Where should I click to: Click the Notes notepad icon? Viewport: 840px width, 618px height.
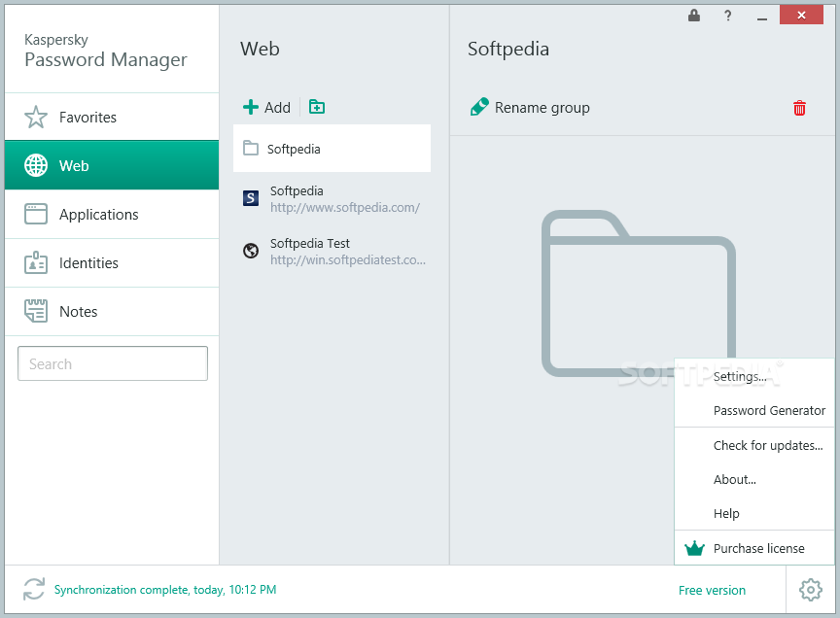tap(36, 311)
